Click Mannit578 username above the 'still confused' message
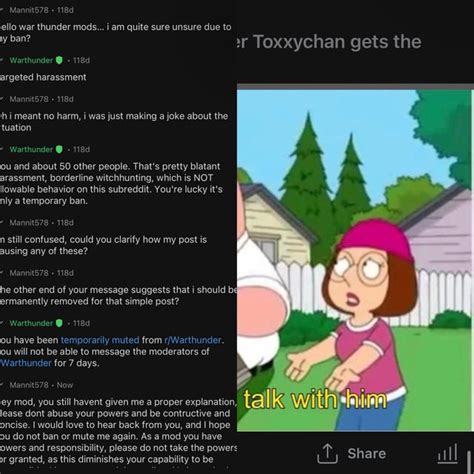This screenshot has height=474, width=474. (x=29, y=223)
